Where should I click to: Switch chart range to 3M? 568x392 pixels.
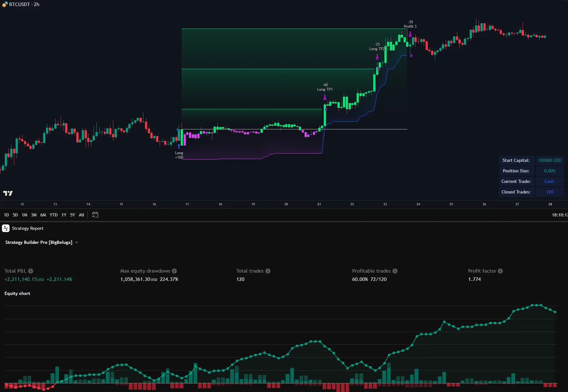pos(34,215)
